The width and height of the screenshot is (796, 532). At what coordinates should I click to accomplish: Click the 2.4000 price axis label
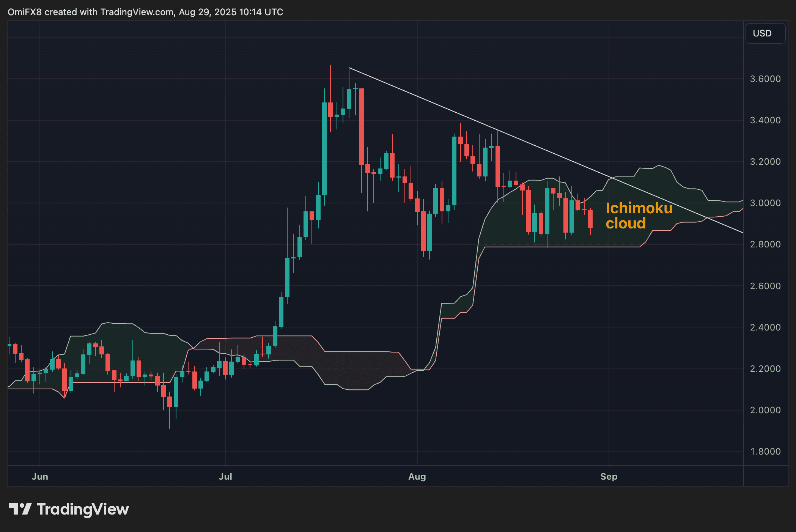pos(765,327)
